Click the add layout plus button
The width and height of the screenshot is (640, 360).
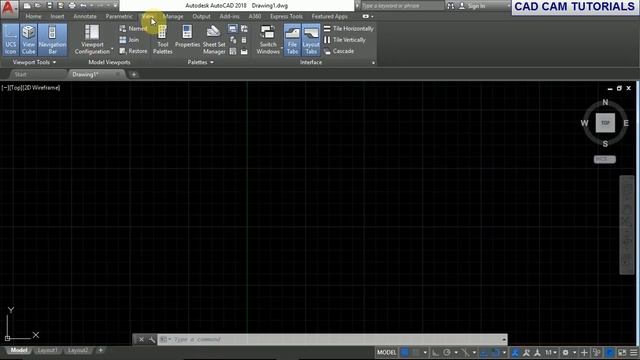pos(100,351)
